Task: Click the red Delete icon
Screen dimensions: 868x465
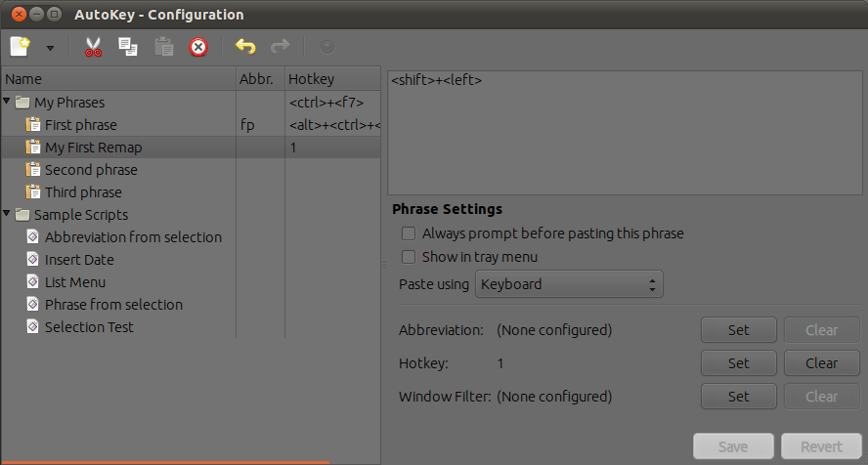Action: pos(198,47)
